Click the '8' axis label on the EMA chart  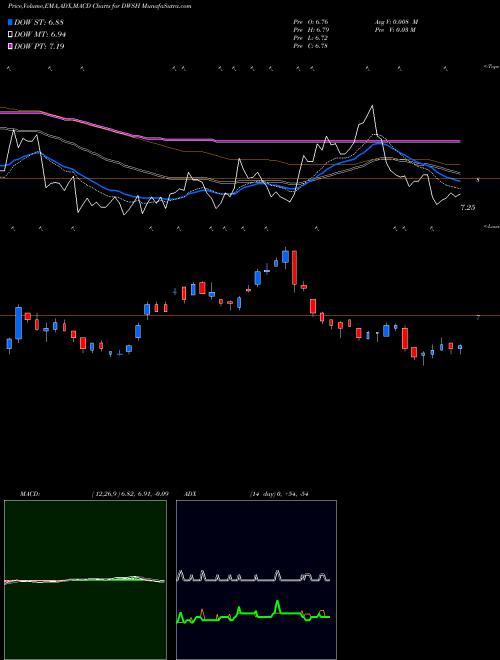click(478, 180)
